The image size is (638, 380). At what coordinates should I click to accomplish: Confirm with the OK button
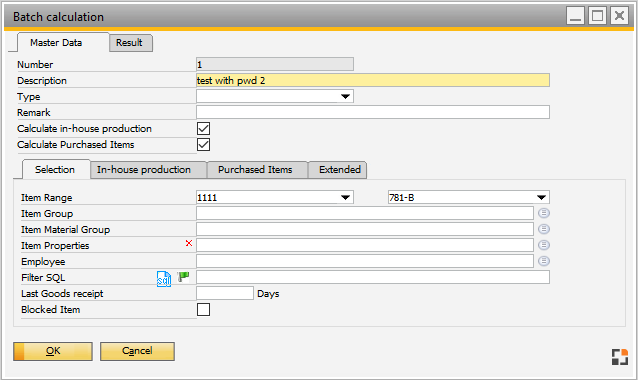53,351
